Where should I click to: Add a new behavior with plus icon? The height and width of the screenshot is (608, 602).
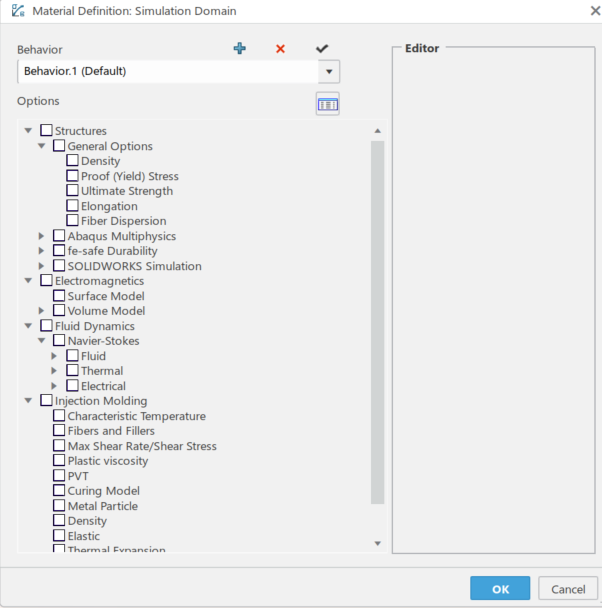tap(240, 48)
